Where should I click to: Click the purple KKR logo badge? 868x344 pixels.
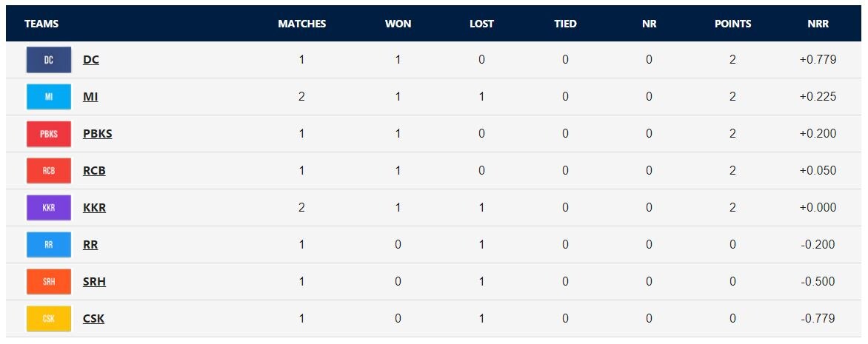click(49, 208)
